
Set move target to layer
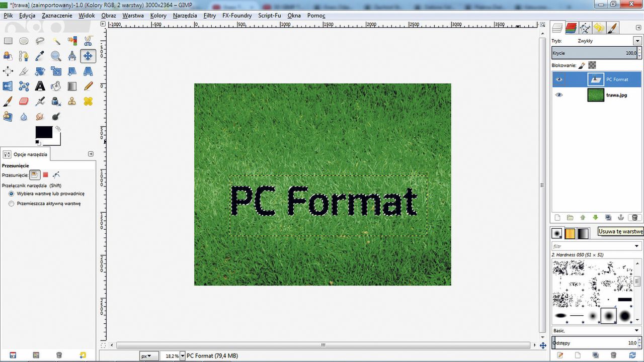(35, 175)
